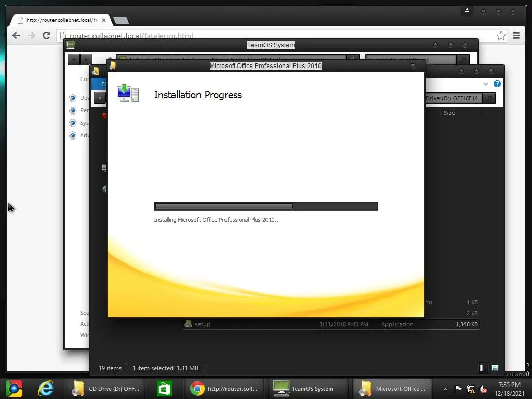Click the Start button in the taskbar

(14, 389)
